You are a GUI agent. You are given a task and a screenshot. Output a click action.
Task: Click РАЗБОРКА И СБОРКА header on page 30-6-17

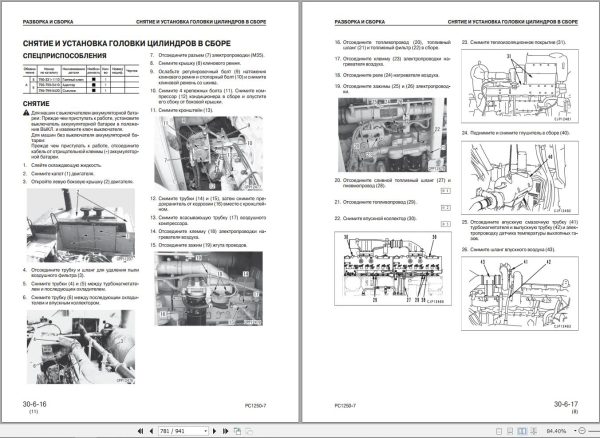pyautogui.click(x=360, y=22)
